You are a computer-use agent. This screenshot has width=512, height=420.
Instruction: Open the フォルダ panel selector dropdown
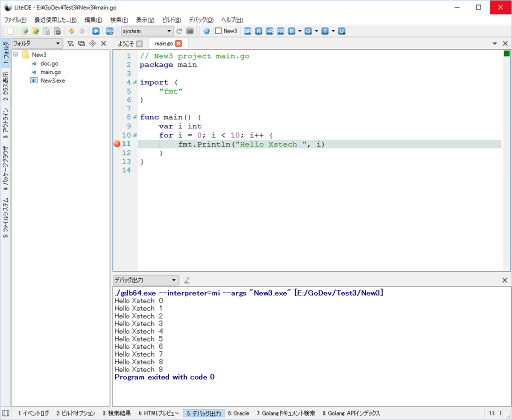pyautogui.click(x=37, y=43)
